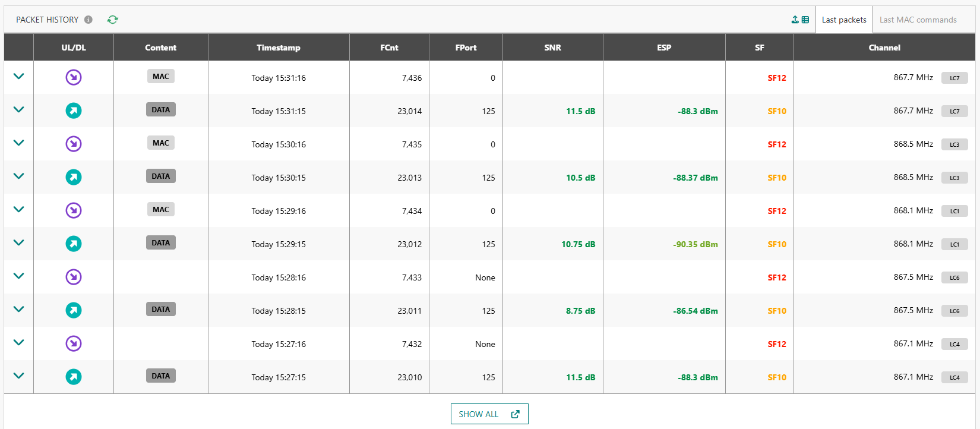Click downlink icon for 15:27:16 packet
The width and height of the screenshot is (980, 429).
(x=74, y=343)
